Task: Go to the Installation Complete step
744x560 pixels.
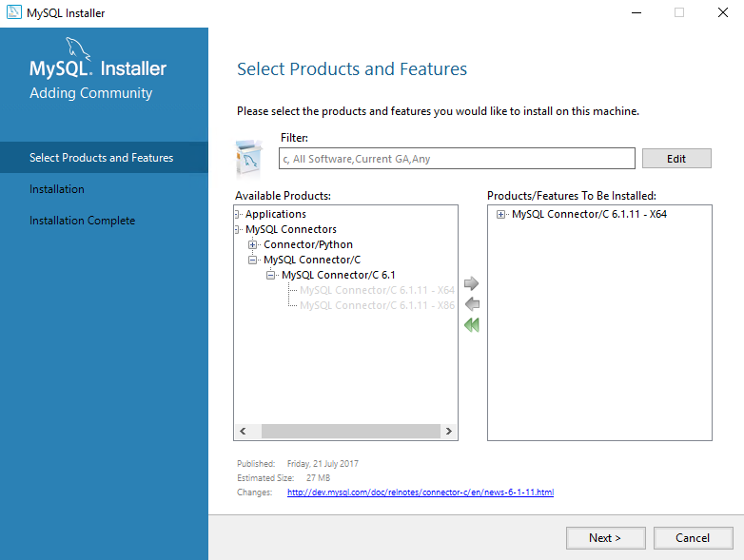Action: (x=82, y=221)
